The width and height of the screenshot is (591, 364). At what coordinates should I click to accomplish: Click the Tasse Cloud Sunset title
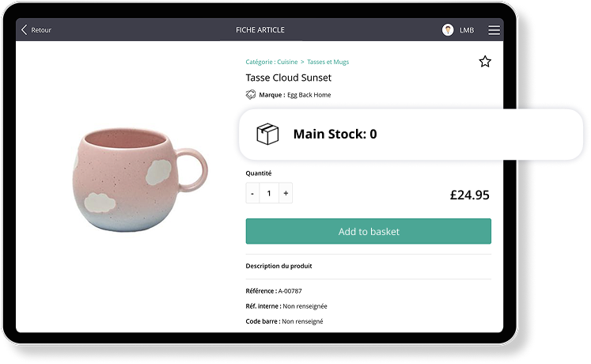pos(289,78)
